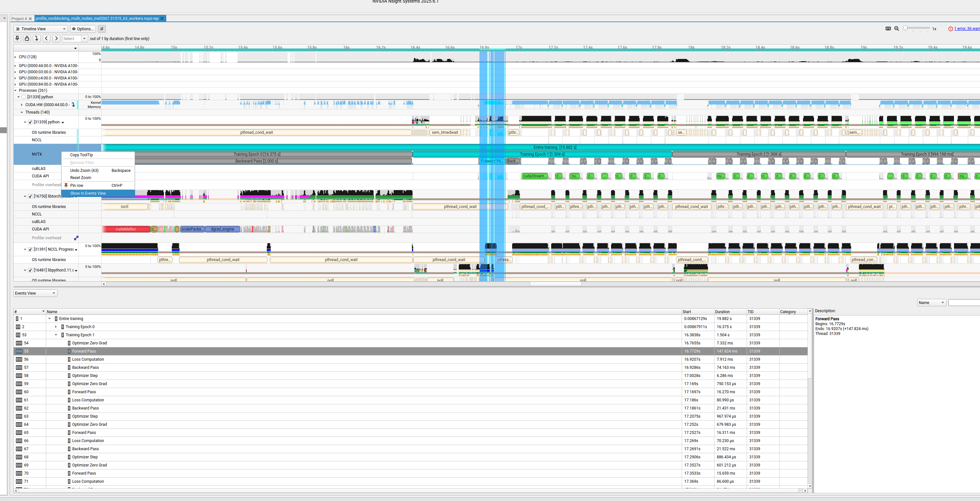Image resolution: width=980 pixels, height=501 pixels.
Task: Uncheck the [31391] NCCL Progress checkbox
Action: [x=31, y=249]
